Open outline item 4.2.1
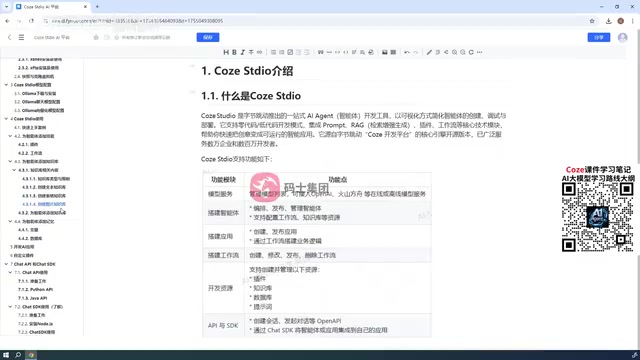Viewport: 640px width, 360px height. tap(28, 144)
